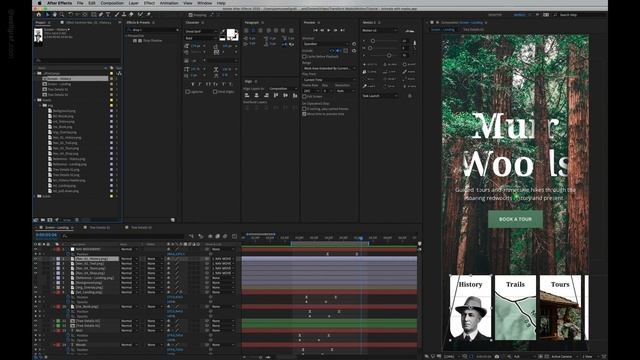The image size is (640, 360).
Task: Toggle the Snapping checkbox
Action: 190,15
